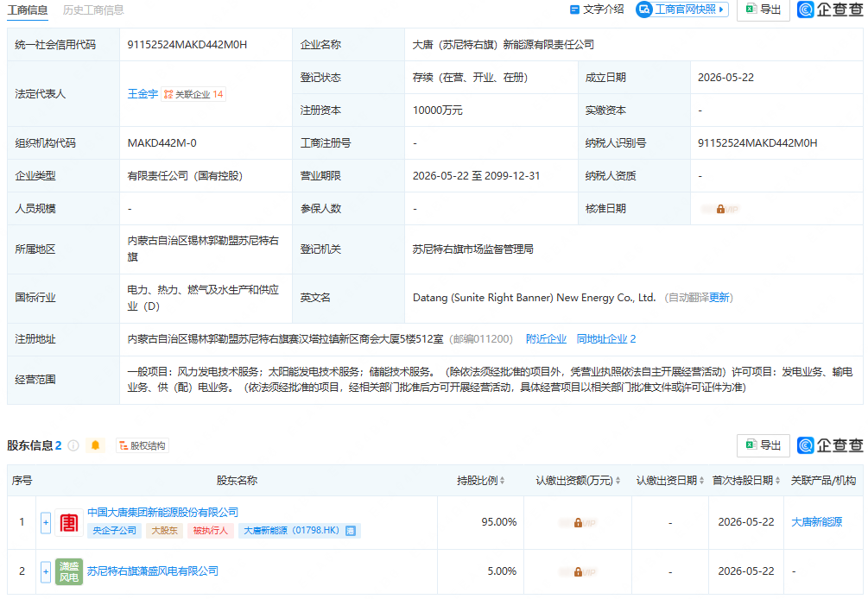Open the 历史工商信息 tab

(93, 10)
